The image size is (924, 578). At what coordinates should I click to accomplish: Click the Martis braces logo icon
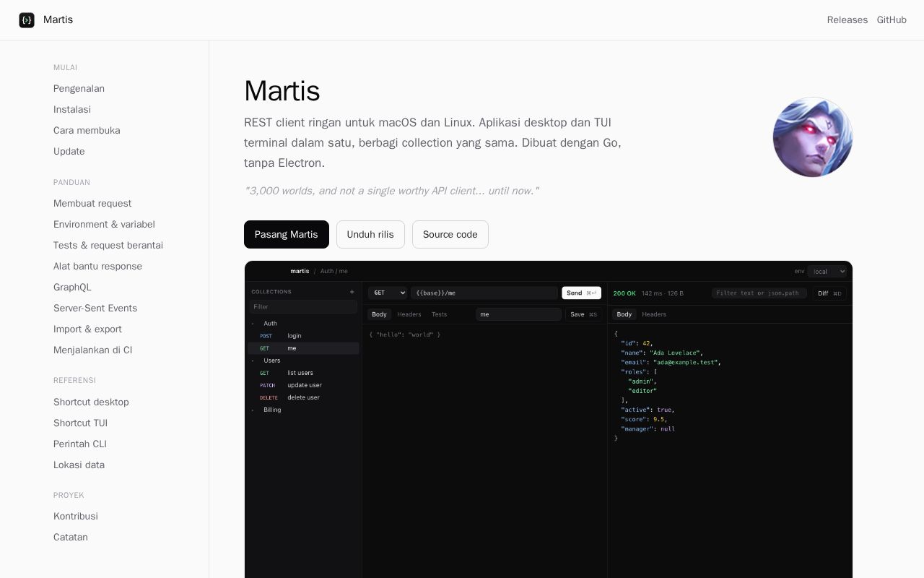click(x=27, y=20)
